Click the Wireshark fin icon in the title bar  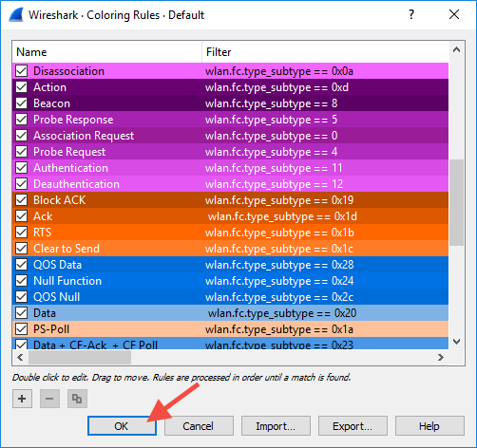click(16, 14)
